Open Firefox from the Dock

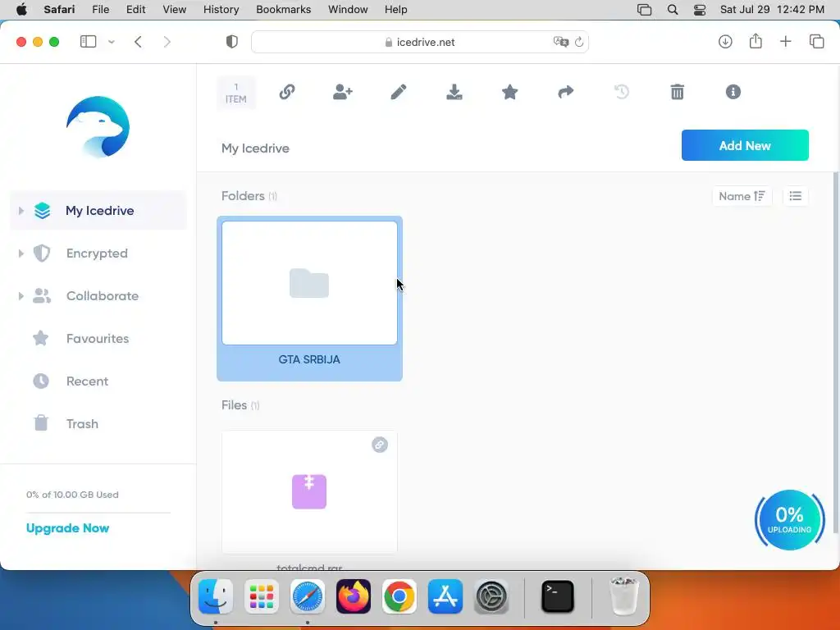coord(354,596)
